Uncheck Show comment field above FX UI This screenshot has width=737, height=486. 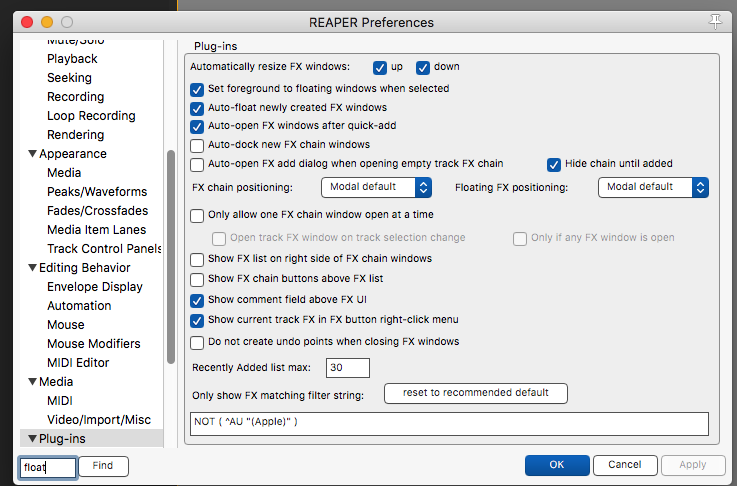pos(197,300)
